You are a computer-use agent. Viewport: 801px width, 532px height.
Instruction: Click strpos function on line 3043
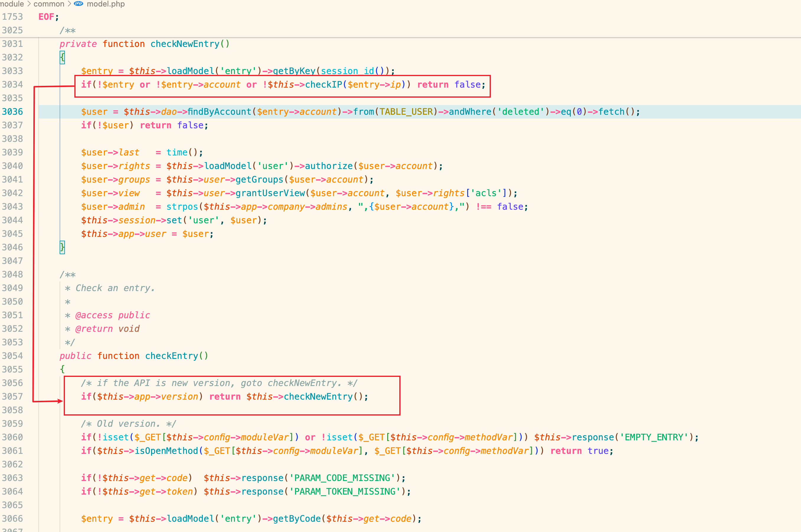[182, 207]
